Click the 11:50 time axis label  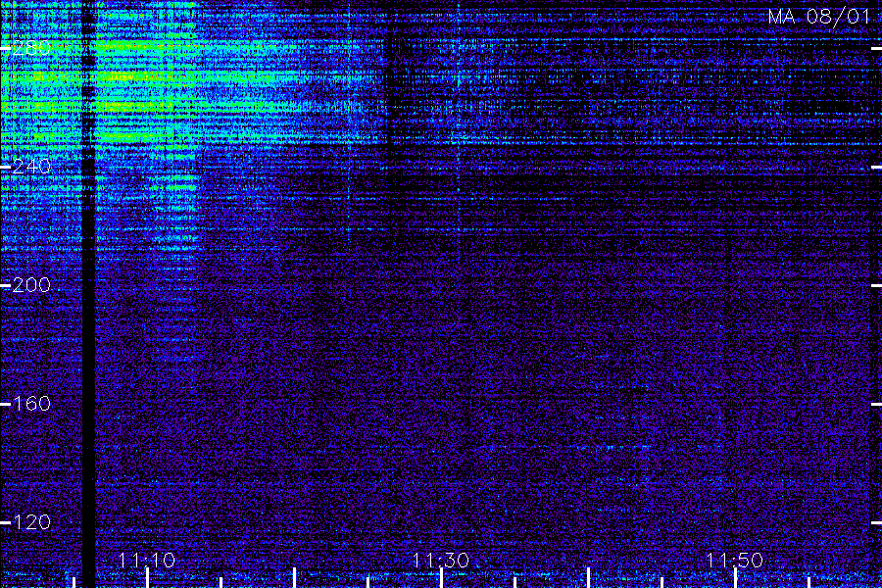click(735, 561)
